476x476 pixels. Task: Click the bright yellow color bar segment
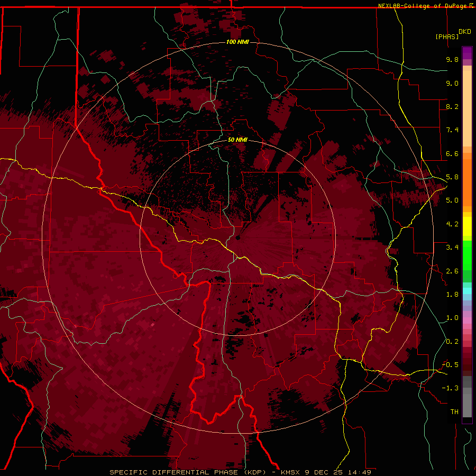[x=467, y=226]
